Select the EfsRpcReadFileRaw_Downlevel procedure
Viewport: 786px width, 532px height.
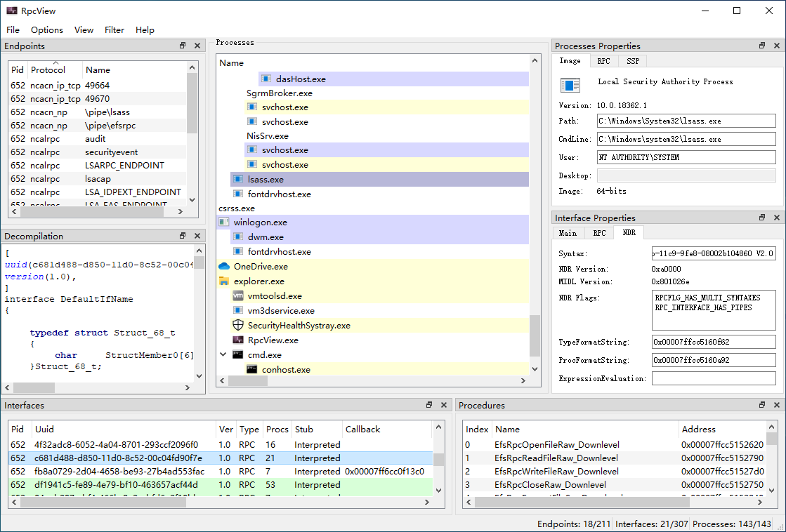615,458
